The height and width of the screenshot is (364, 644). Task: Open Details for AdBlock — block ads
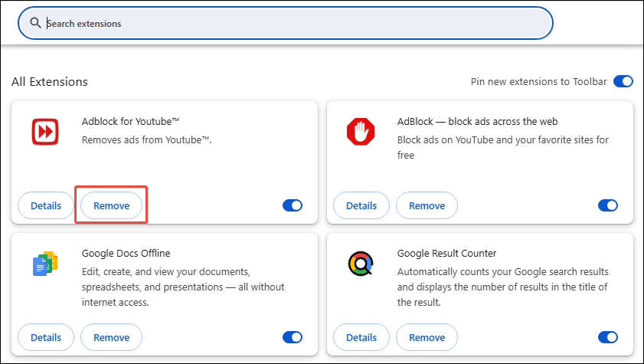(x=361, y=205)
